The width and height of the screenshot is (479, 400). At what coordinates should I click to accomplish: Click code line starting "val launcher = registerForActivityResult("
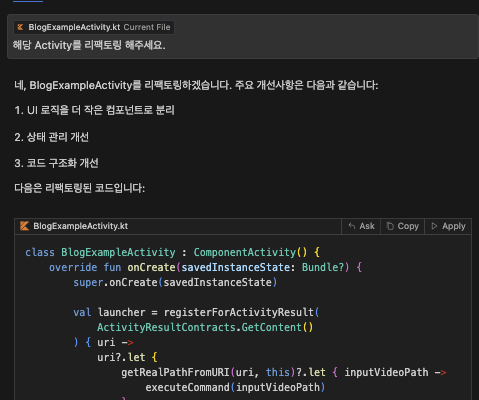[196, 312]
